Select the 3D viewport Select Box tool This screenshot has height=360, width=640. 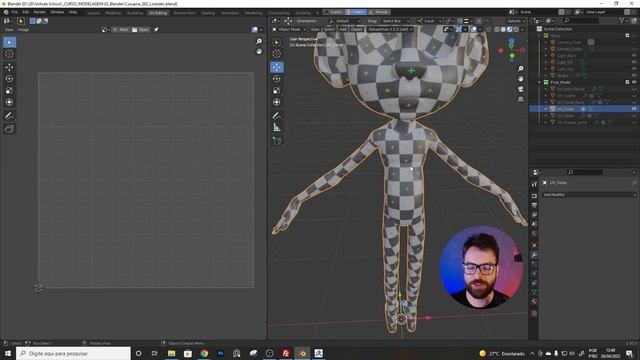(x=277, y=42)
